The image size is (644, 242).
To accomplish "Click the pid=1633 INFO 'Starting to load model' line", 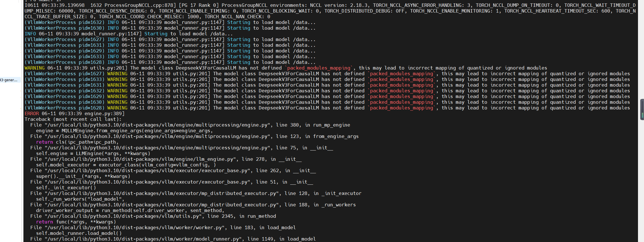I will pyautogui.click(x=170, y=56).
